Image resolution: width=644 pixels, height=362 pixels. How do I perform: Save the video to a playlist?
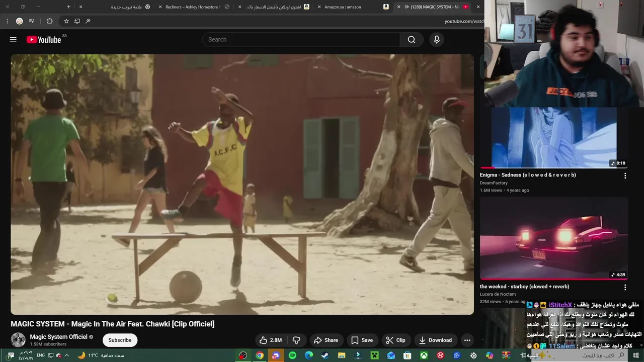coord(362,340)
